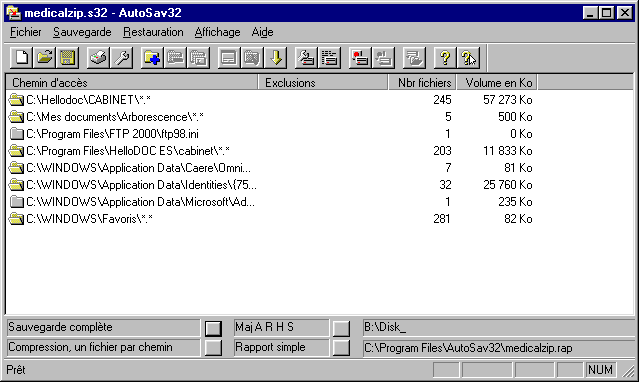This screenshot has width=639, height=382.
Task: Open the Affichage menu
Action: click(x=217, y=32)
